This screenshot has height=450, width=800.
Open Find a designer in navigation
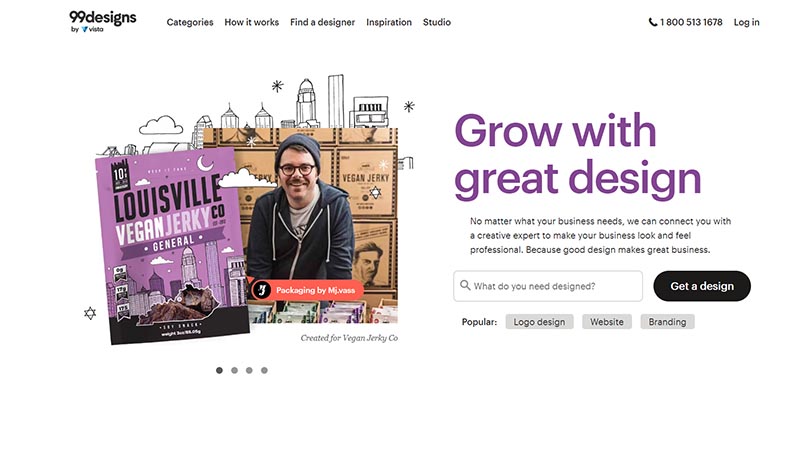click(x=322, y=22)
